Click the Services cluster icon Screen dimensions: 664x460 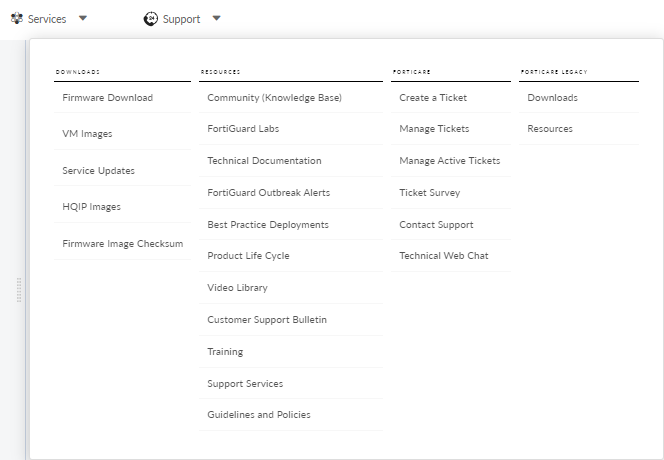pyautogui.click(x=17, y=19)
